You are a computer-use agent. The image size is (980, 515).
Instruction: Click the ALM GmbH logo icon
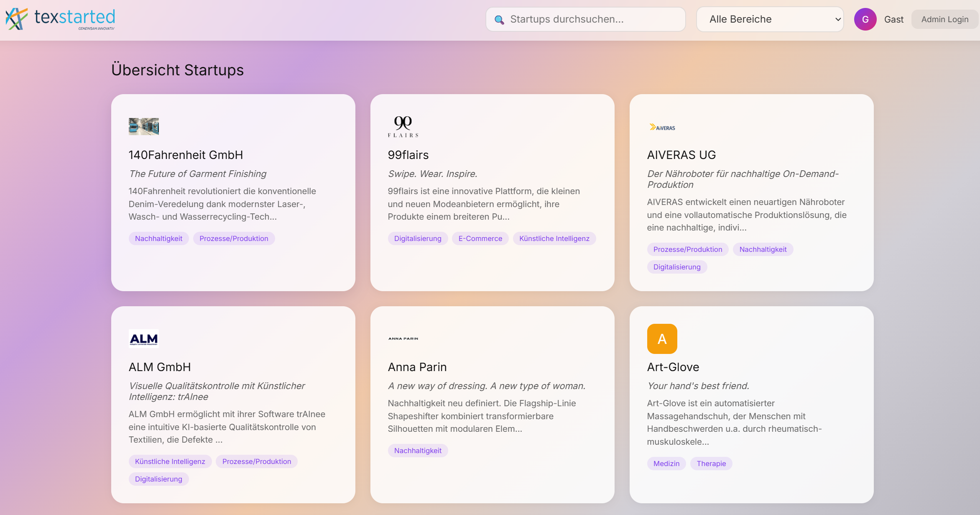click(x=143, y=338)
